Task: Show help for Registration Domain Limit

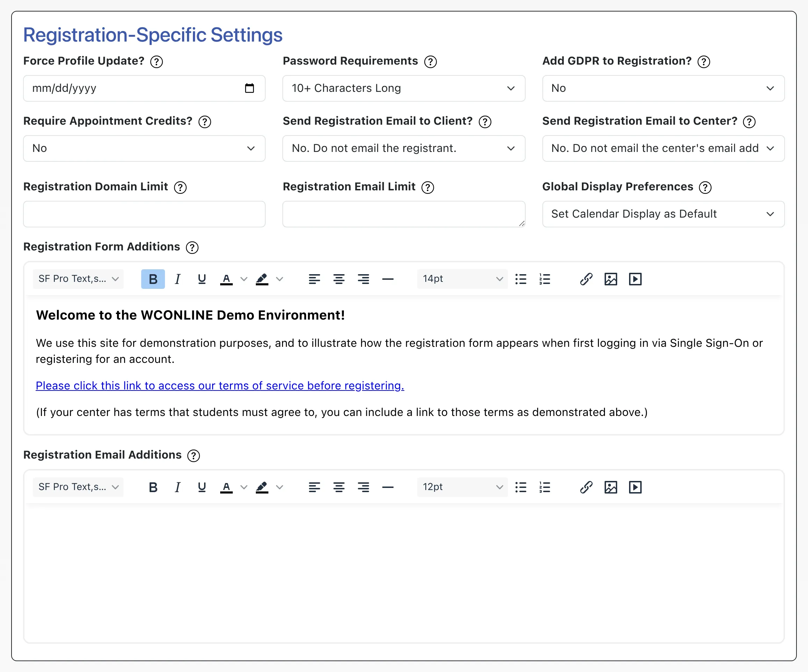Action: click(x=180, y=187)
